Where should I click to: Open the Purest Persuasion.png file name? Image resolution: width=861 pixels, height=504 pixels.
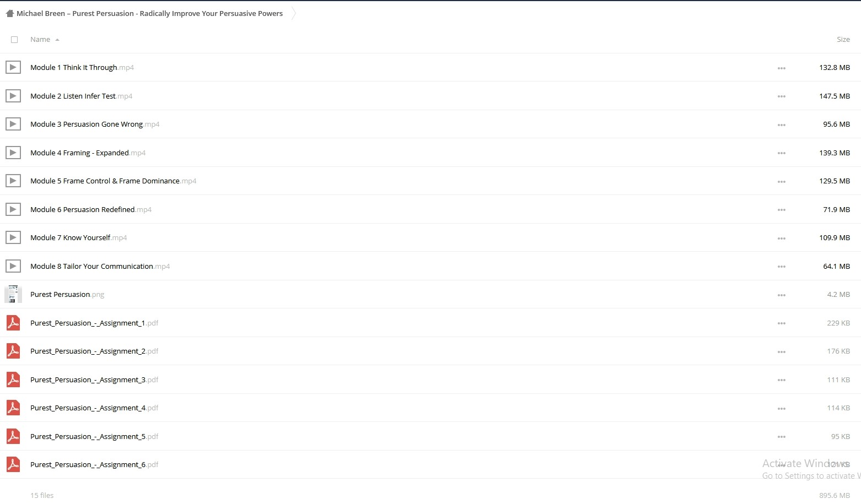[x=67, y=294]
